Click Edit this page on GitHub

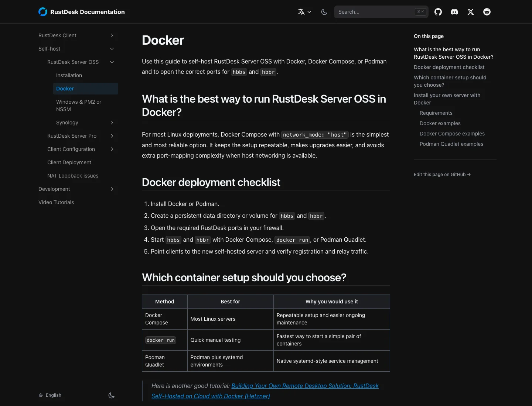coord(442,175)
